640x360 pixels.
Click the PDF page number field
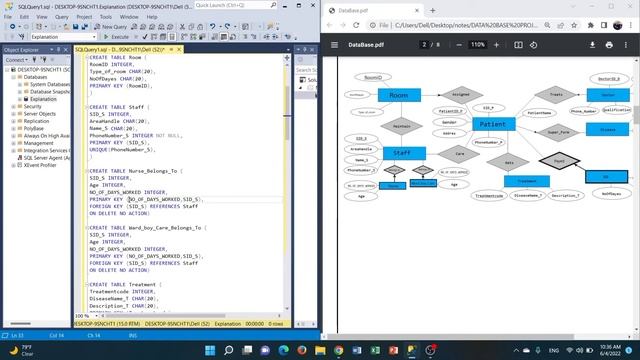click(424, 45)
